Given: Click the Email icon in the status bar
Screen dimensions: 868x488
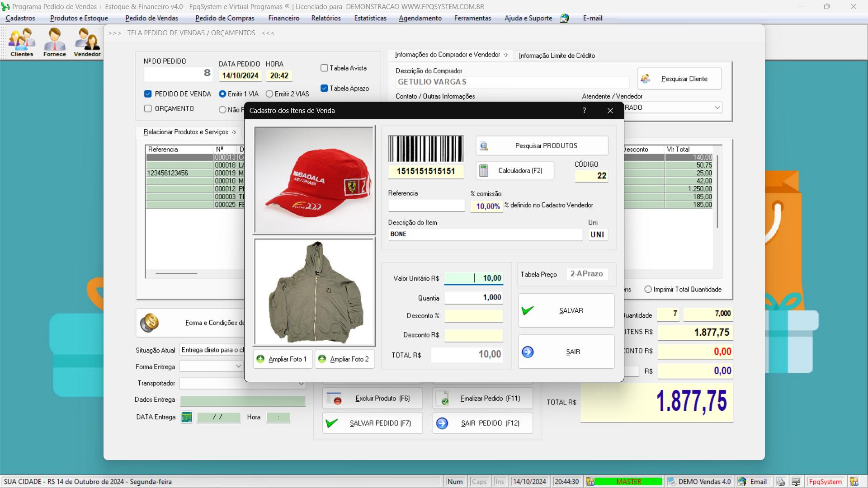Looking at the screenshot, I should [742, 482].
